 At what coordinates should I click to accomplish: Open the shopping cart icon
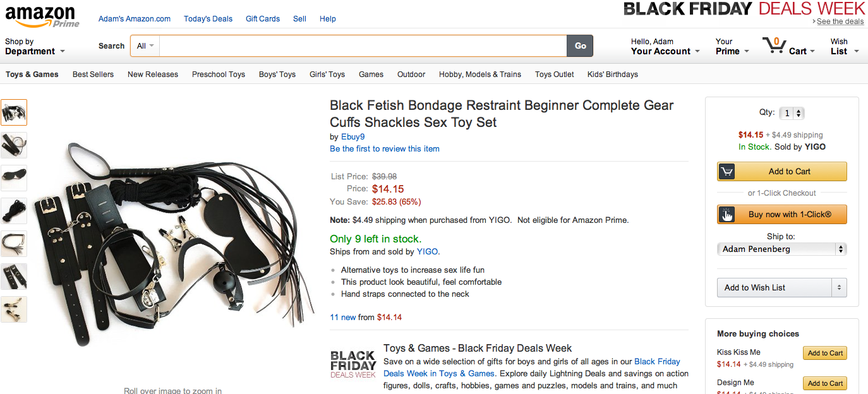tap(773, 45)
